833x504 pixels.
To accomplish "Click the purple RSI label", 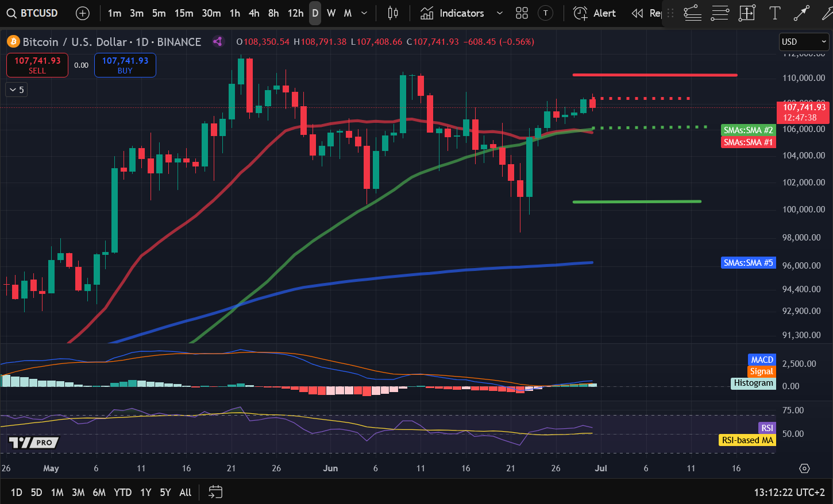I will point(767,428).
